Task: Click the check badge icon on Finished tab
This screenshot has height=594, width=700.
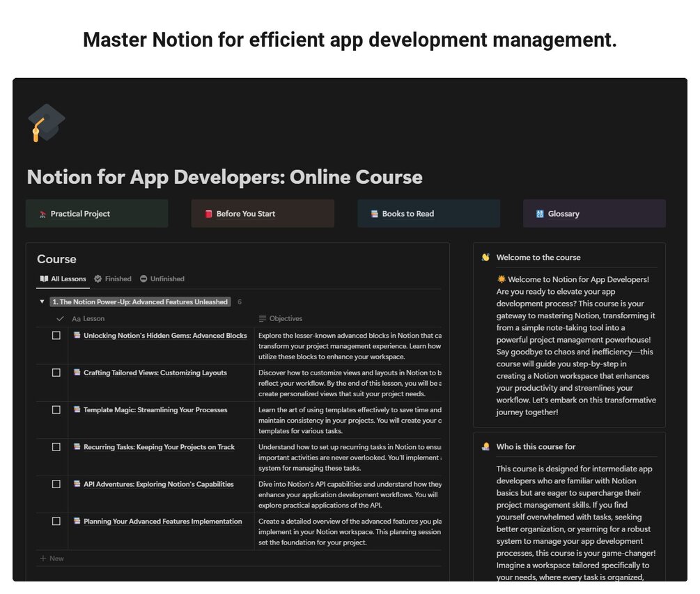Action: (x=98, y=279)
